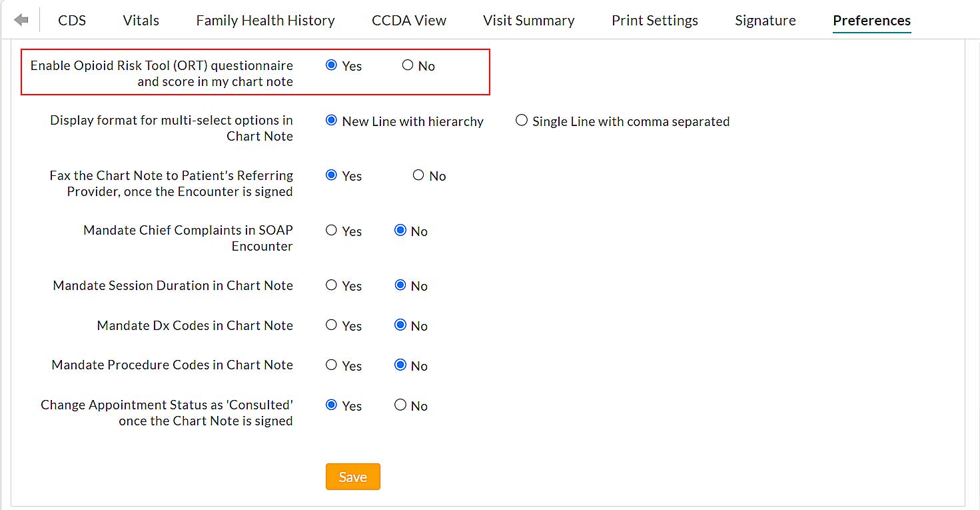Open the CCDA View tab
The height and width of the screenshot is (510, 980).
tap(408, 20)
